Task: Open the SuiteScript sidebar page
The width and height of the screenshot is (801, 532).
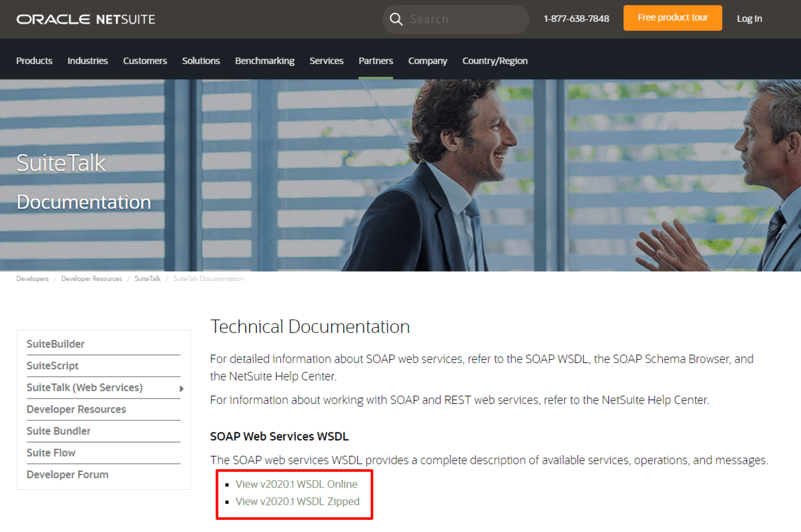Action: [x=52, y=366]
